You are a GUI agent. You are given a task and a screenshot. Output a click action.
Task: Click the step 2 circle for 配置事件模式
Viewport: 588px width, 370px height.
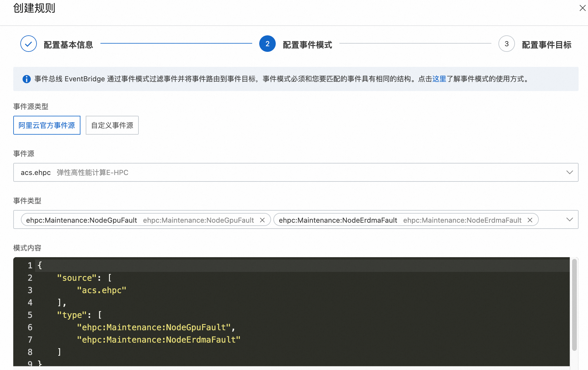267,44
